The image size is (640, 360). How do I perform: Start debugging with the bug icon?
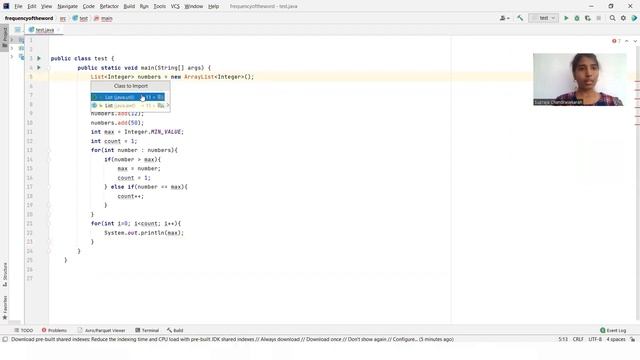point(577,18)
